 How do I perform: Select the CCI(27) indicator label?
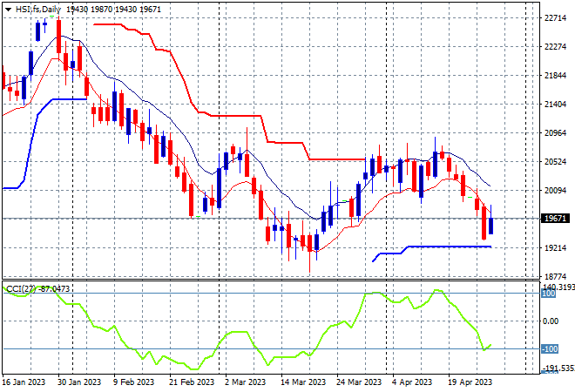click(x=21, y=289)
